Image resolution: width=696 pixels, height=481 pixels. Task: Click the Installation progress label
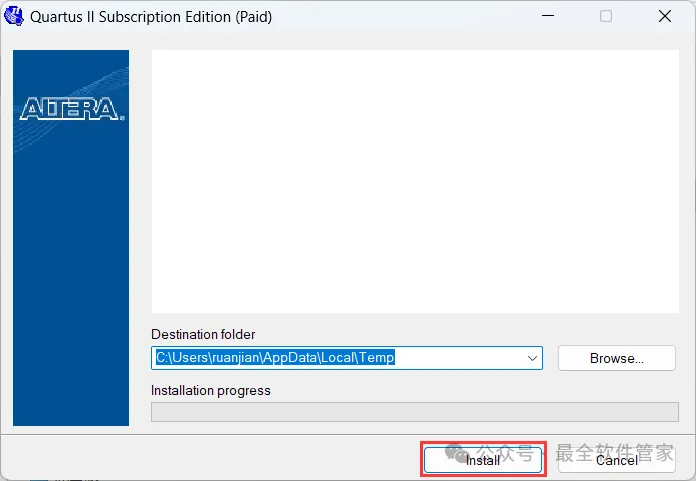tap(210, 390)
